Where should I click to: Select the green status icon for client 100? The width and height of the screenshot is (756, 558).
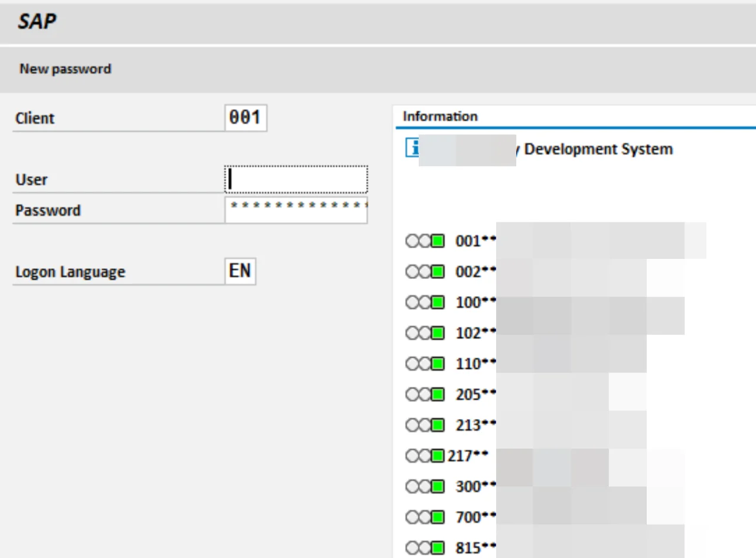coord(437,303)
